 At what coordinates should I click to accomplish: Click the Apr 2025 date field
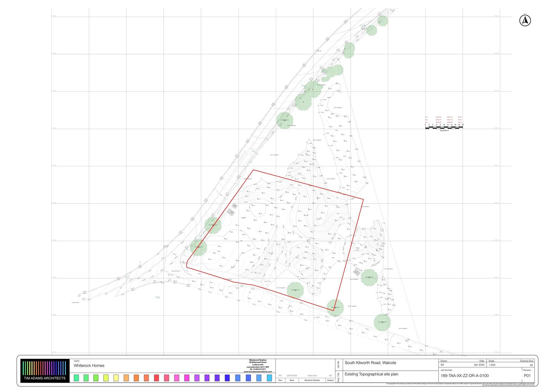click(x=479, y=365)
